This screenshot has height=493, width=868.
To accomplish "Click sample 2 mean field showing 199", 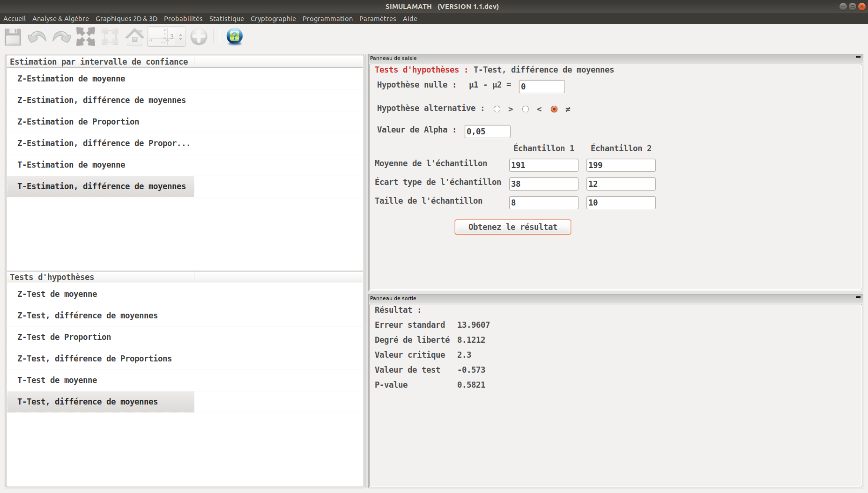I will (621, 165).
